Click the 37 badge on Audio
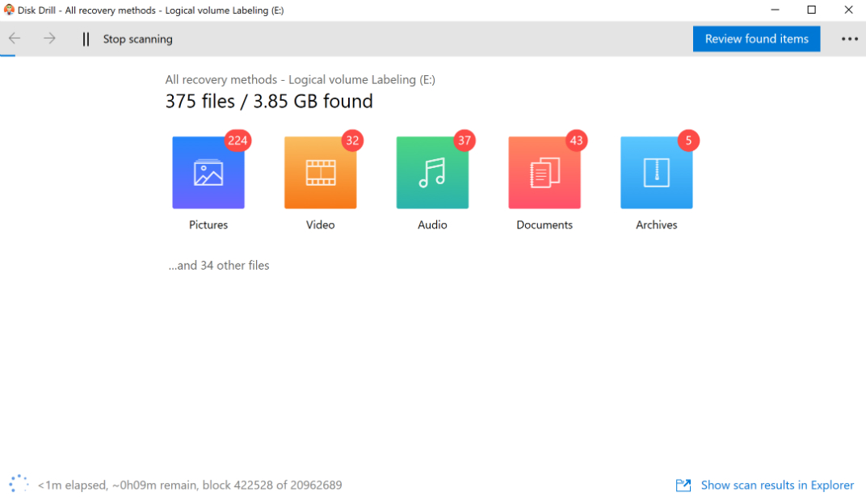 465,141
